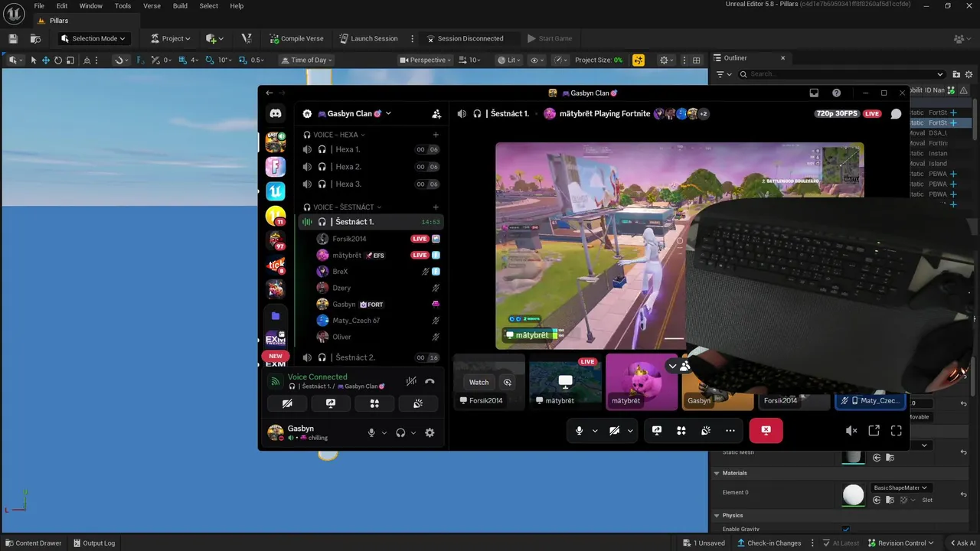This screenshot has height=551, width=980.
Task: Invite people to Gasbyn Clan server
Action: pyautogui.click(x=436, y=113)
